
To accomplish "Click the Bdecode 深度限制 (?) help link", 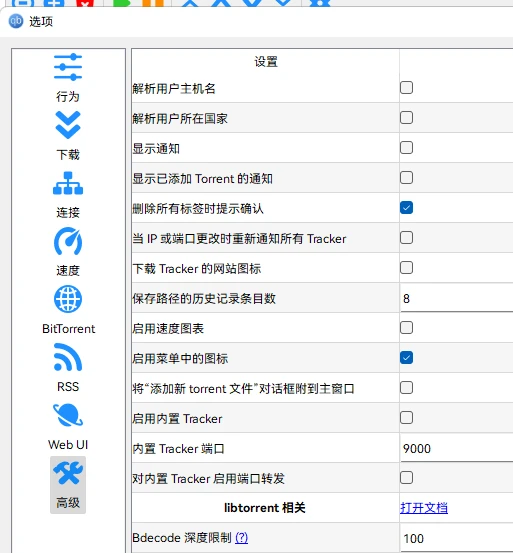I will point(242,538).
